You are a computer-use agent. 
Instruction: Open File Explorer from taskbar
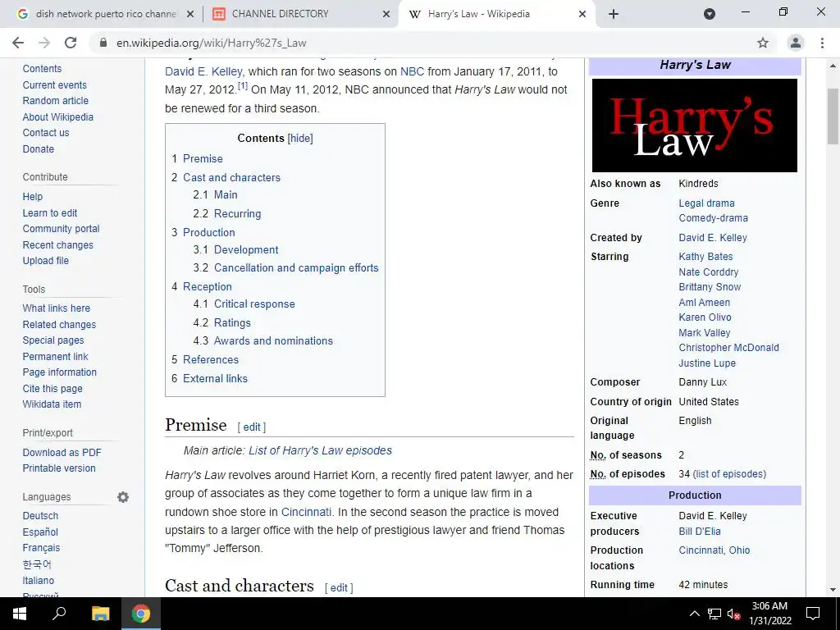point(100,614)
